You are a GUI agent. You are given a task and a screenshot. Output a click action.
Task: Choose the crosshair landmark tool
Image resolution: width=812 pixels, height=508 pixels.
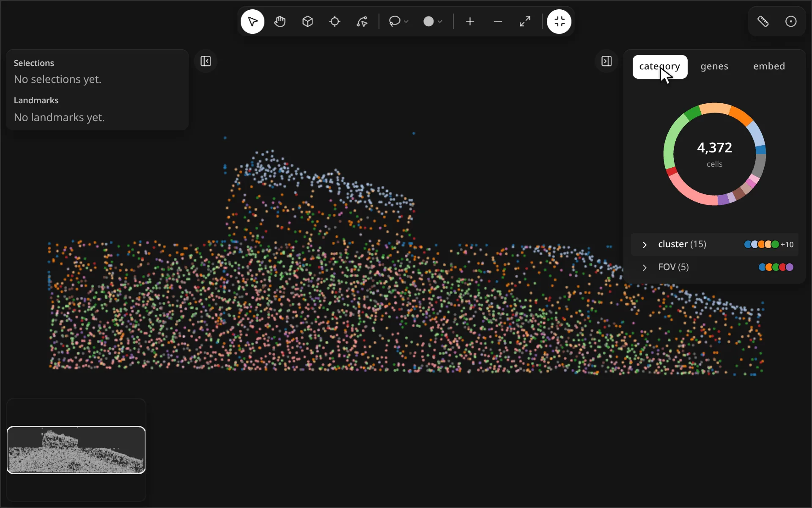(x=335, y=22)
